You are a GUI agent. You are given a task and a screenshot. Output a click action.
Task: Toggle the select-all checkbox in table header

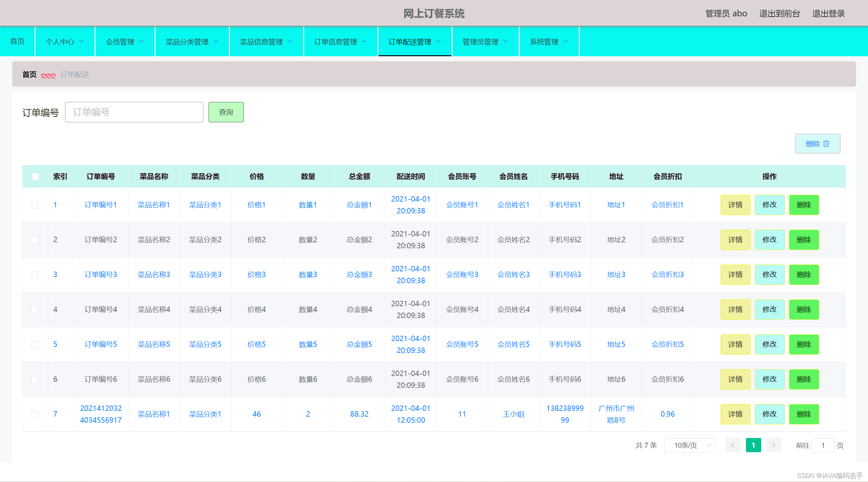pyautogui.click(x=35, y=176)
